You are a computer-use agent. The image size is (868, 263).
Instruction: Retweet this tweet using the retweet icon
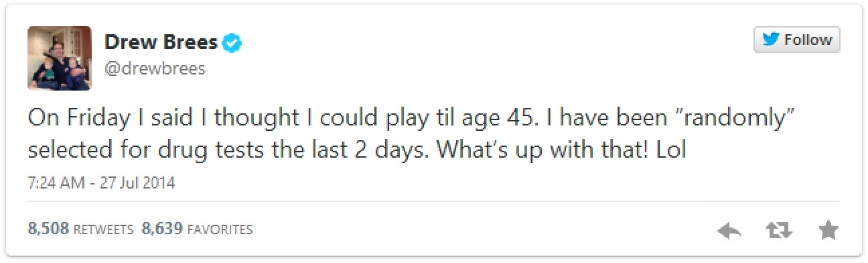coord(778,231)
